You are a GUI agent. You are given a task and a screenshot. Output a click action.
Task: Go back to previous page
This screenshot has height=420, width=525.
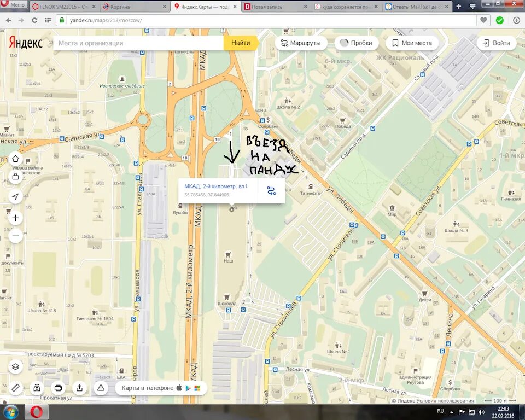[x=9, y=20]
